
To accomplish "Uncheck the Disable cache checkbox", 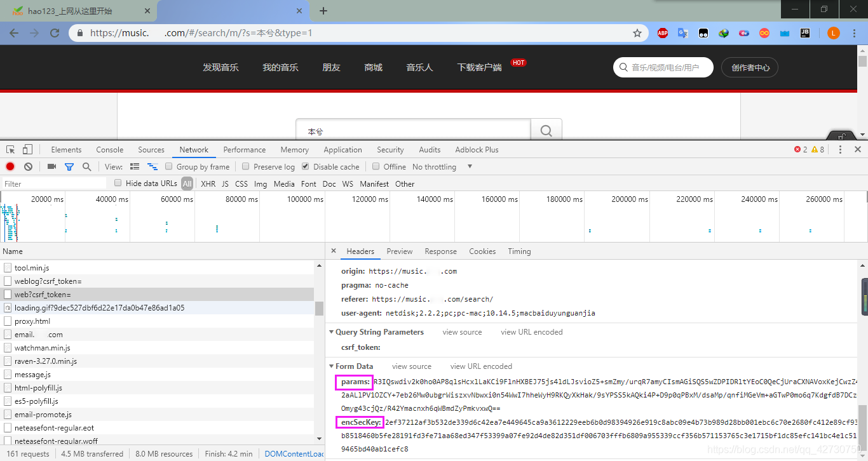I will click(x=306, y=166).
